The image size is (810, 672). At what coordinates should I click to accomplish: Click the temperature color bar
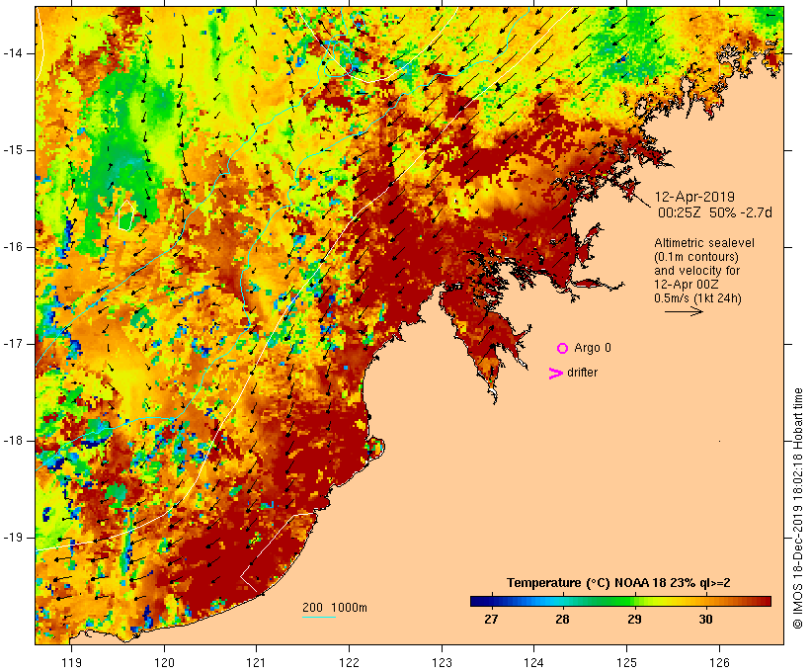620,601
